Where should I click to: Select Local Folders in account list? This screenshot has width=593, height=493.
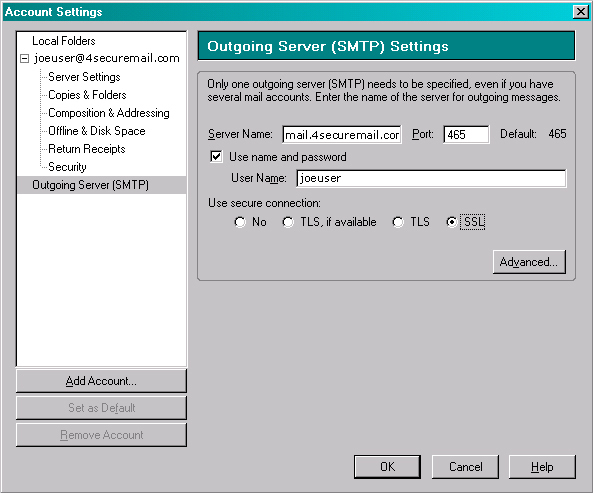click(x=64, y=41)
